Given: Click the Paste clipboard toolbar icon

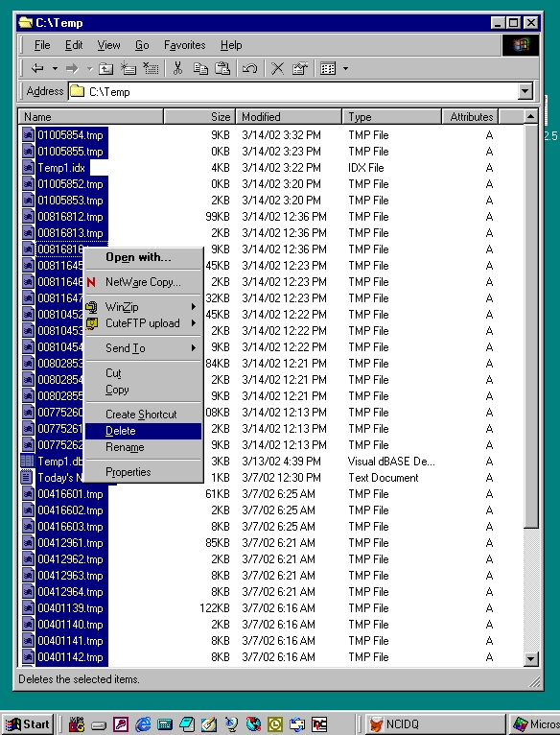Looking at the screenshot, I should pyautogui.click(x=222, y=69).
